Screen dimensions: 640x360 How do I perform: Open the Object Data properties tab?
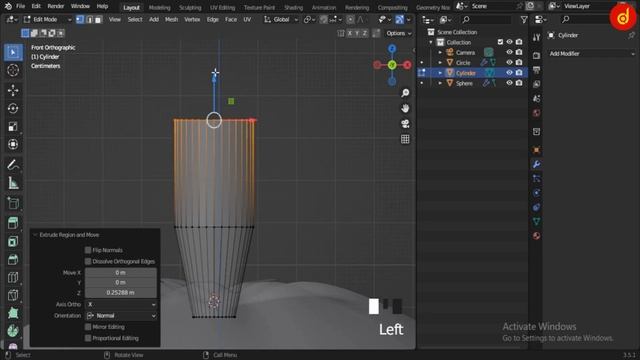click(536, 221)
